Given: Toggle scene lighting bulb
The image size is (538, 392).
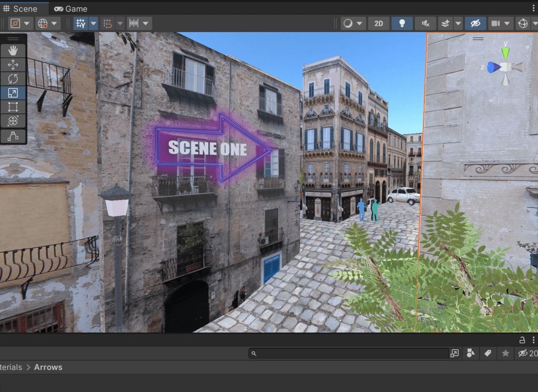Looking at the screenshot, I should coord(402,24).
